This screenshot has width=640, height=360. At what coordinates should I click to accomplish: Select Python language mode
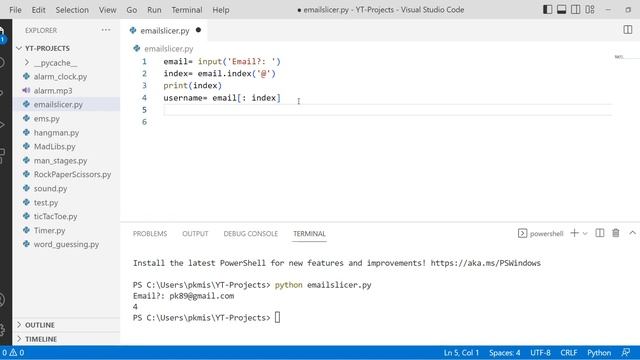pyautogui.click(x=599, y=353)
